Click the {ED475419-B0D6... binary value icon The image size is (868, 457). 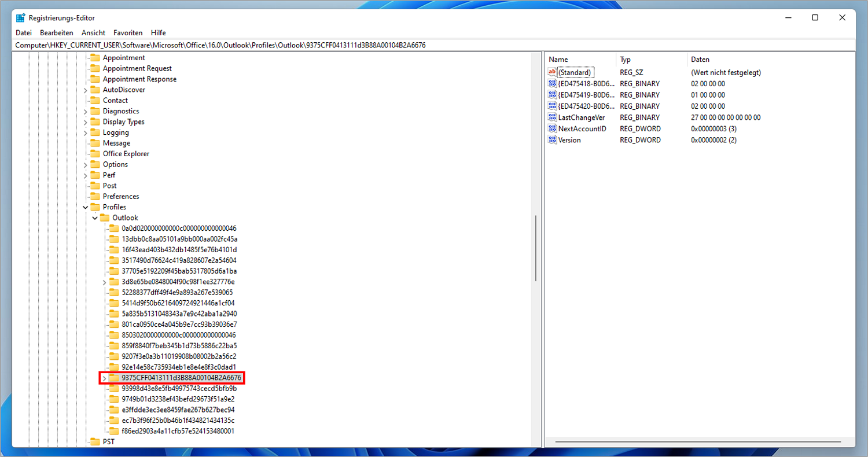pos(552,95)
